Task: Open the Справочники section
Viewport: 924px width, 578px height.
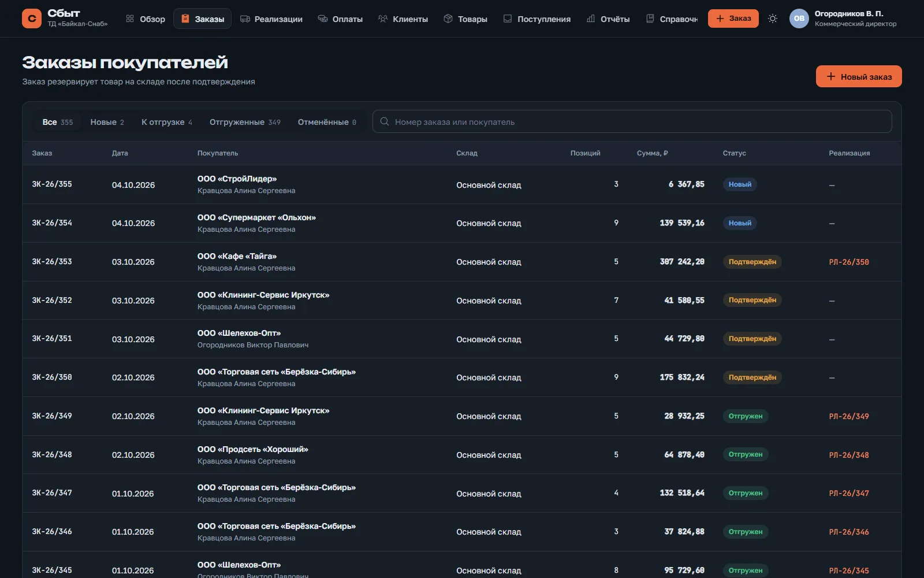Action: (x=672, y=19)
